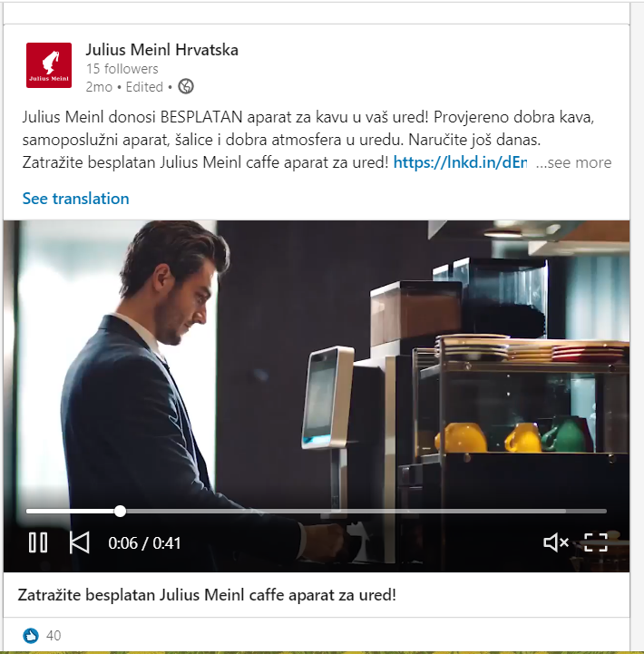Click the like reaction icon
The height and width of the screenshot is (654, 644).
(x=31, y=636)
